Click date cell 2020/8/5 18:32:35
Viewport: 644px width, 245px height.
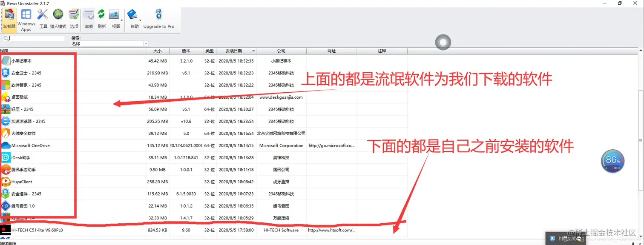pyautogui.click(x=236, y=61)
